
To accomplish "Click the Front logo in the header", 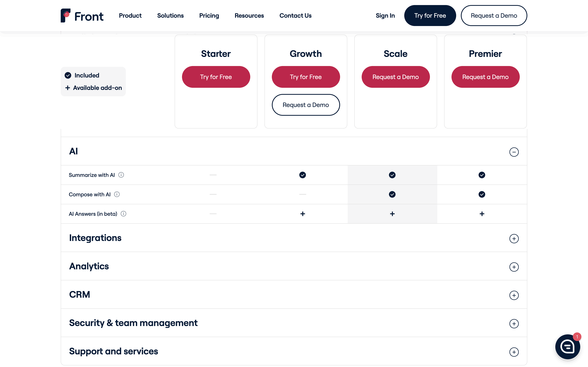I will 82,15.
